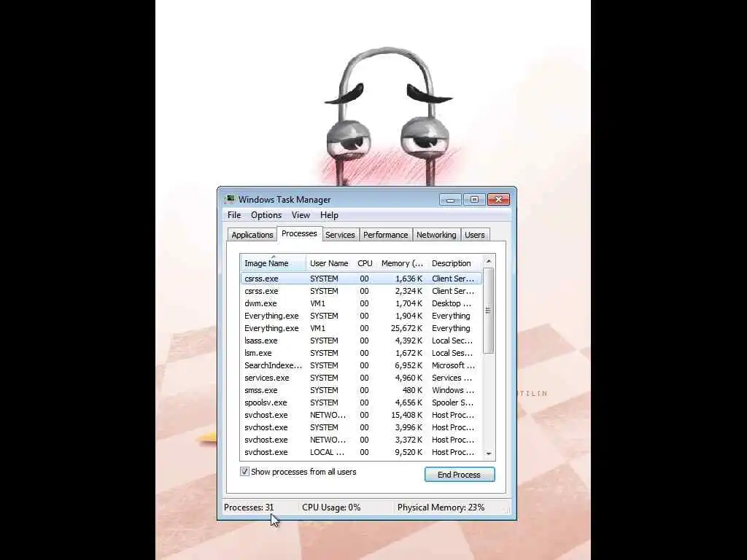Click the Spooler S... description cell
The height and width of the screenshot is (560, 747).
(x=452, y=402)
